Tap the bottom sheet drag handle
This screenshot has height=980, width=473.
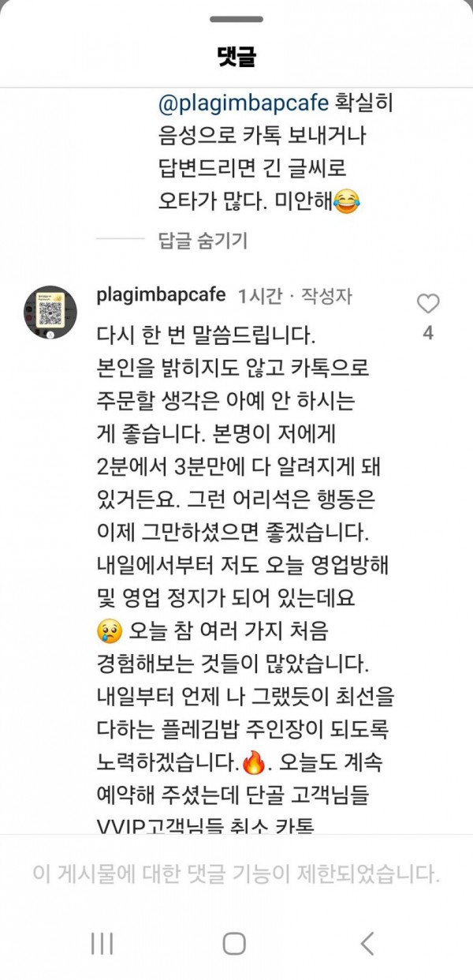tap(236, 18)
